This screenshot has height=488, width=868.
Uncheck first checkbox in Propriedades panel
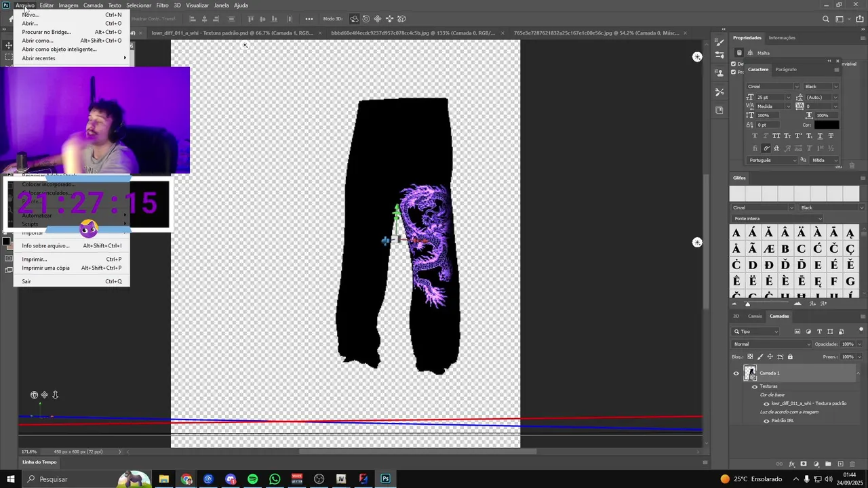pos(733,64)
